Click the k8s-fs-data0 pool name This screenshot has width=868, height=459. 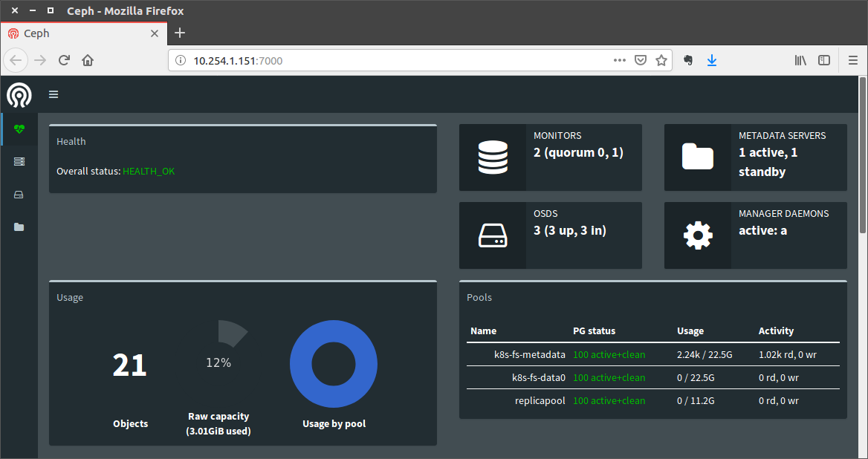coord(539,378)
